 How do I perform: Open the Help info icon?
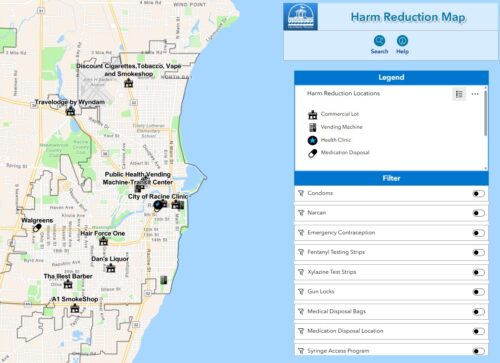pos(402,41)
